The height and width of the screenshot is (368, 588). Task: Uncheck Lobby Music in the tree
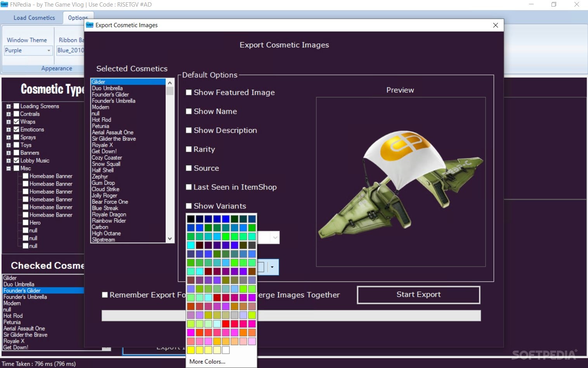(x=16, y=160)
